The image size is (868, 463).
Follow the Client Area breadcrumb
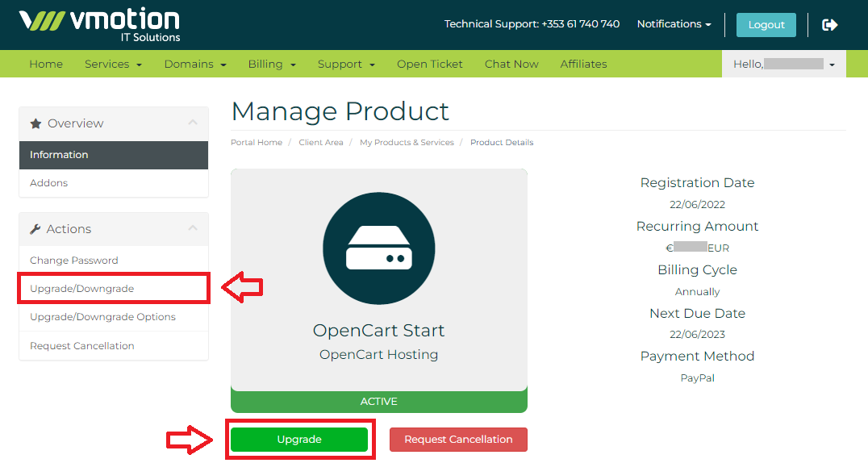tap(321, 142)
